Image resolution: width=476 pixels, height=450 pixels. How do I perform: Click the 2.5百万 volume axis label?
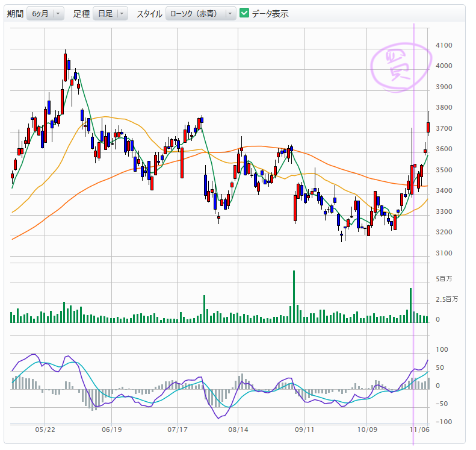[447, 299]
